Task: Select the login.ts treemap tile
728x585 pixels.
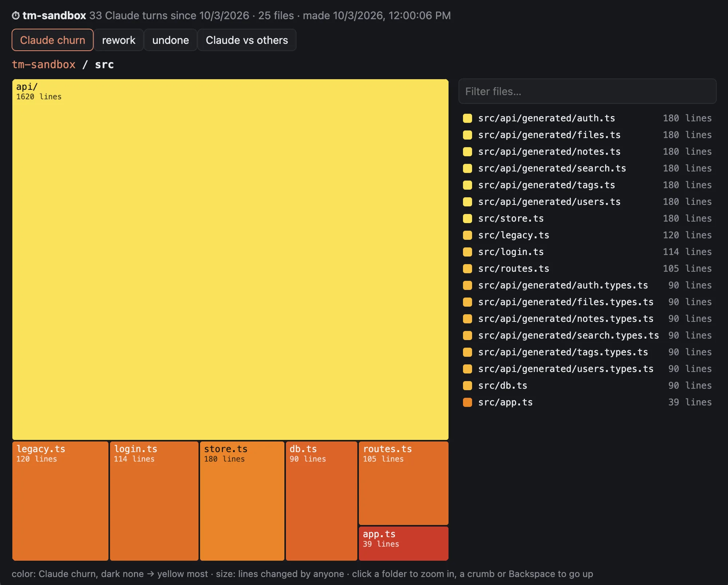Action: [x=154, y=501]
